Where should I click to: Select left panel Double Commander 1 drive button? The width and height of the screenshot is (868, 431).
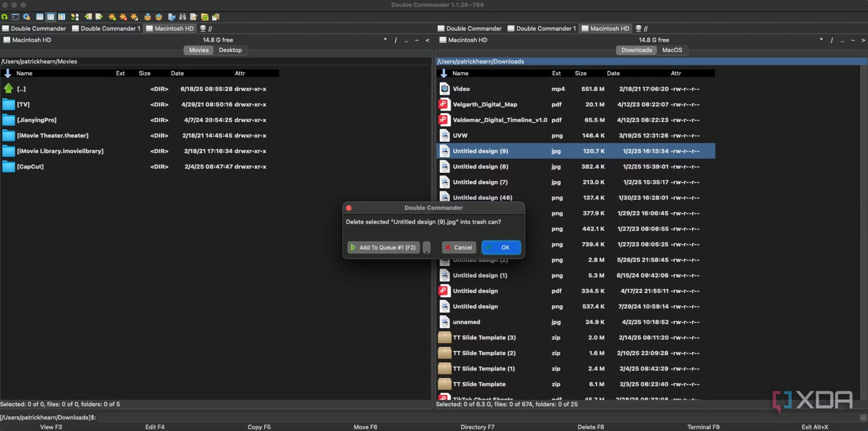coord(106,29)
